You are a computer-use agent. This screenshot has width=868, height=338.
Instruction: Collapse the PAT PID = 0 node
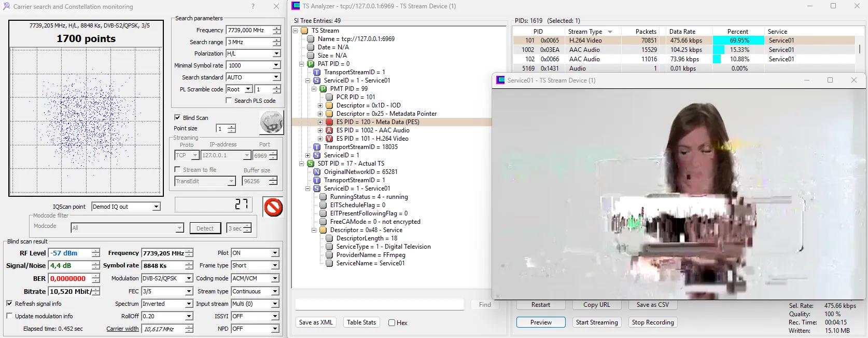coord(301,64)
